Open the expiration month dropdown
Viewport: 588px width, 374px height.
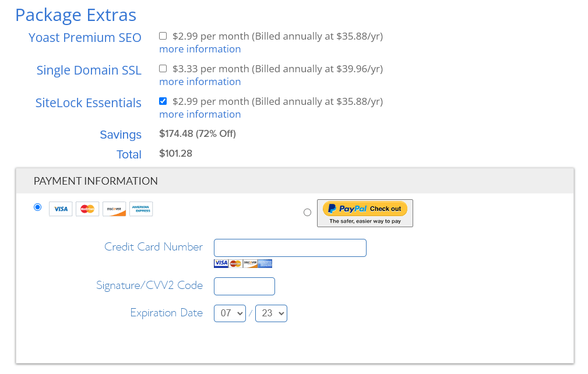pyautogui.click(x=230, y=313)
